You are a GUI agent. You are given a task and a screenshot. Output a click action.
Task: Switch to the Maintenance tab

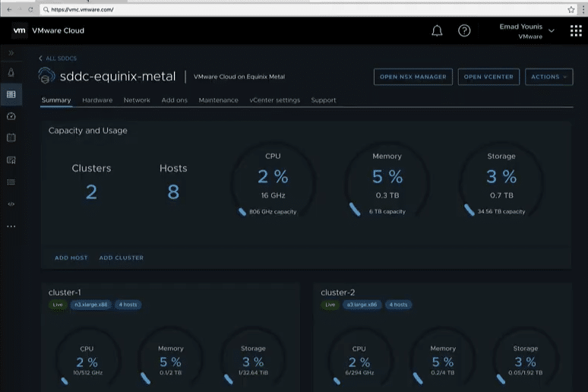218,100
